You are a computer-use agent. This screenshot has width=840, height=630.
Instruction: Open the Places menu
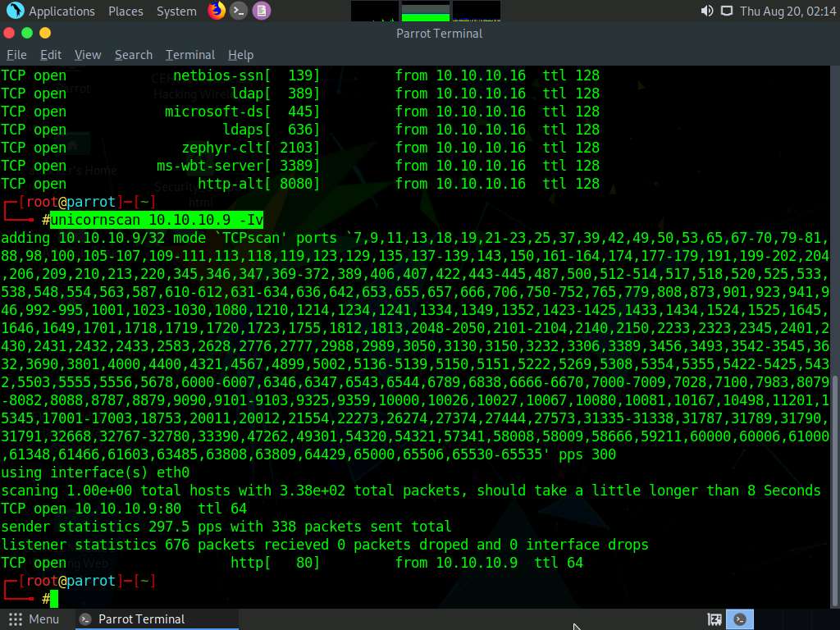126,11
